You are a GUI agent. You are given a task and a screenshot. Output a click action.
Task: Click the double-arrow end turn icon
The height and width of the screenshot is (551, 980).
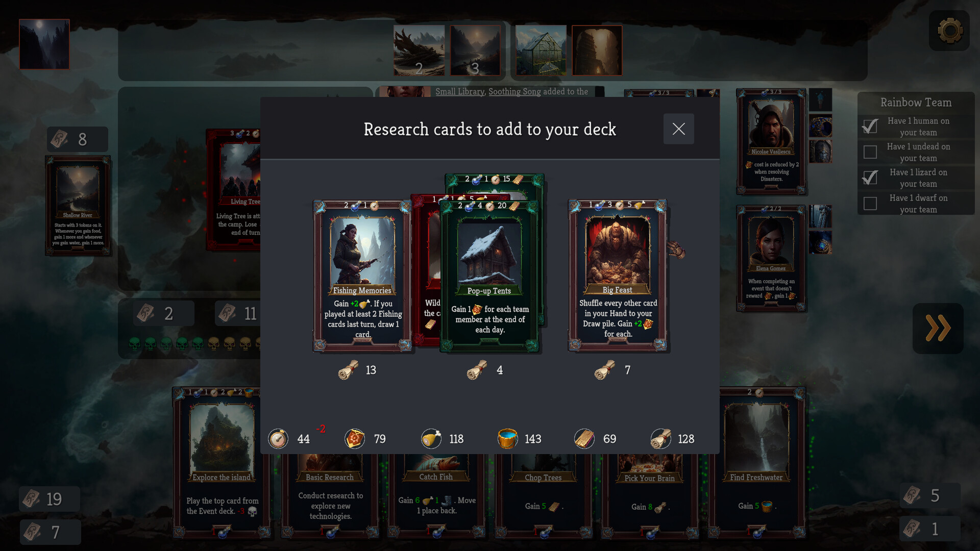[938, 328]
